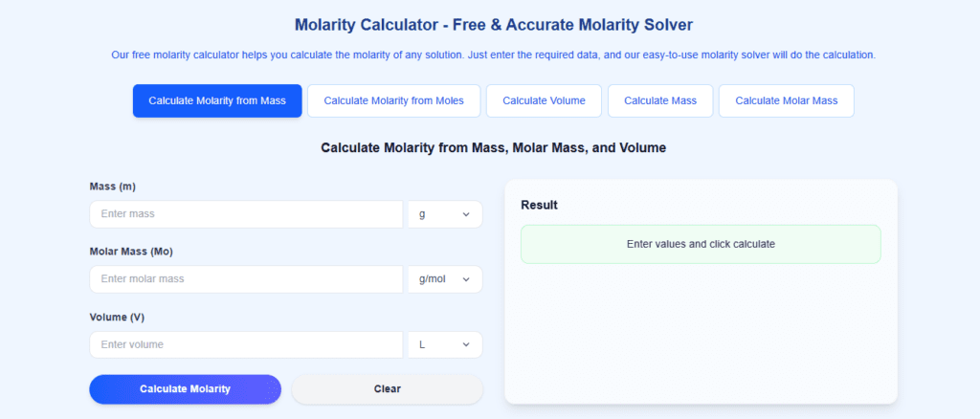Click the chevron arrow beside g unit
The width and height of the screenshot is (980, 419).
pos(466,214)
